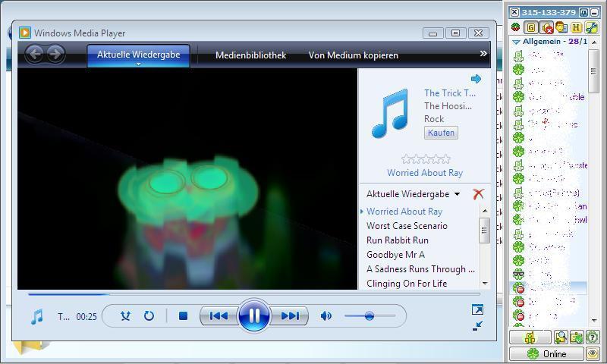
Task: Open the Von Medium kopieren tab
Action: pos(354,55)
